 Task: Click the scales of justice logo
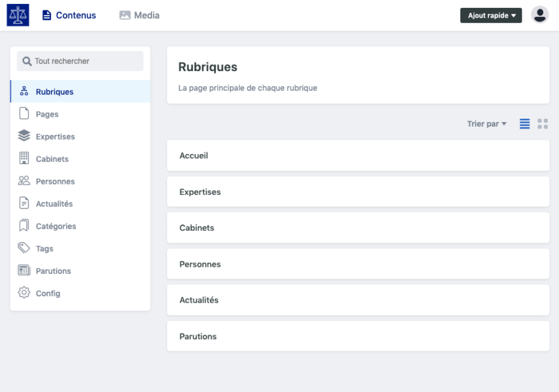click(18, 15)
